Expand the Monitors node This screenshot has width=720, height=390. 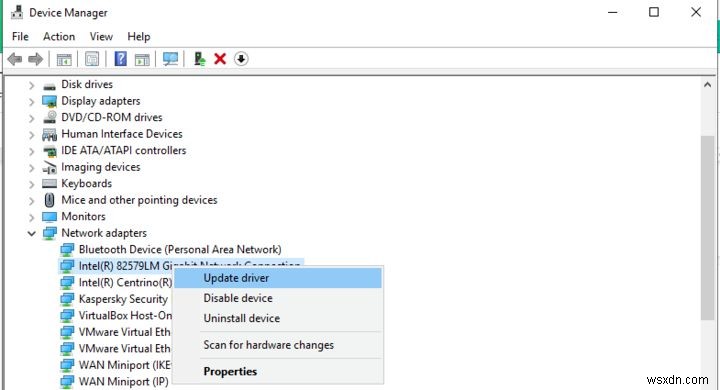pyautogui.click(x=31, y=217)
